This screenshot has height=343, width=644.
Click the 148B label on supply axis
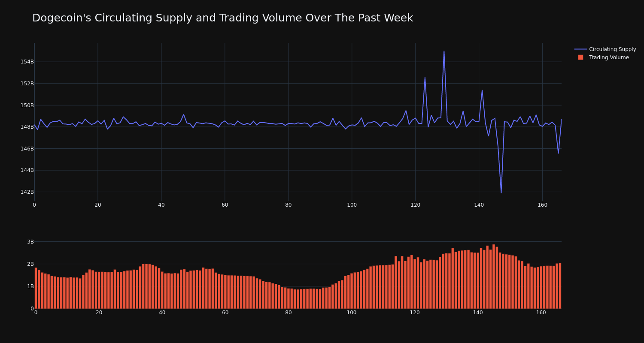tap(27, 127)
